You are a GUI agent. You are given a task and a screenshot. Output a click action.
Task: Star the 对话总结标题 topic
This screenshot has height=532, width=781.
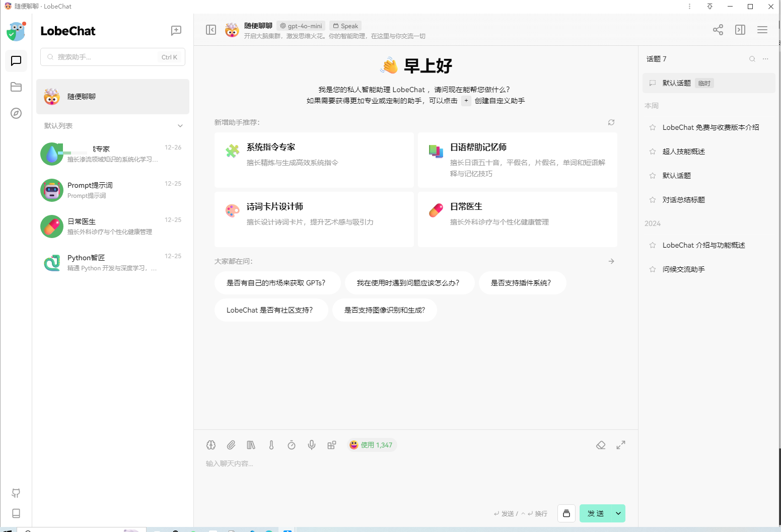click(653, 200)
